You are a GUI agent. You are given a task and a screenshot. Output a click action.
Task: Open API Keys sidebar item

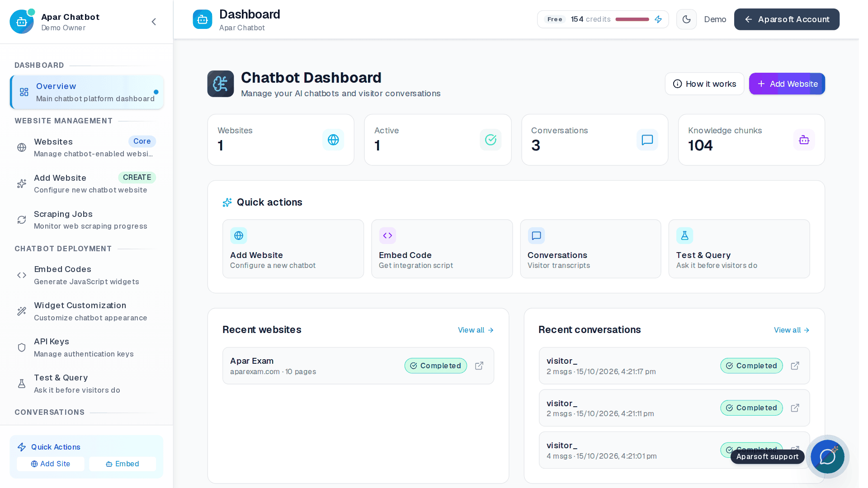pos(87,347)
